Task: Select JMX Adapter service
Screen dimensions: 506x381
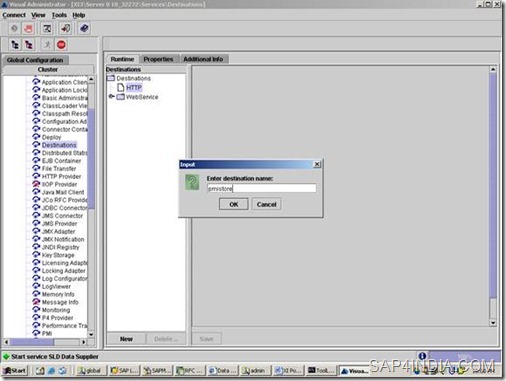Action: (58, 231)
